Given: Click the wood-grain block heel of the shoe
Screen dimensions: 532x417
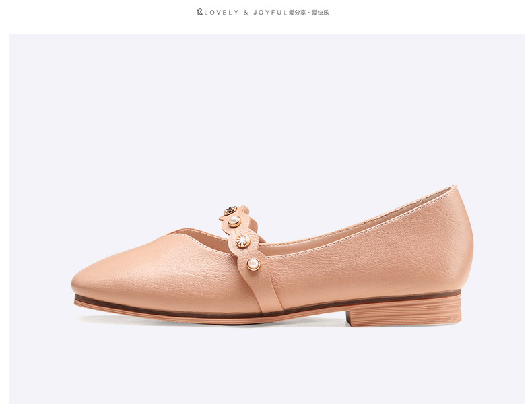Looking at the screenshot, I should (403, 312).
